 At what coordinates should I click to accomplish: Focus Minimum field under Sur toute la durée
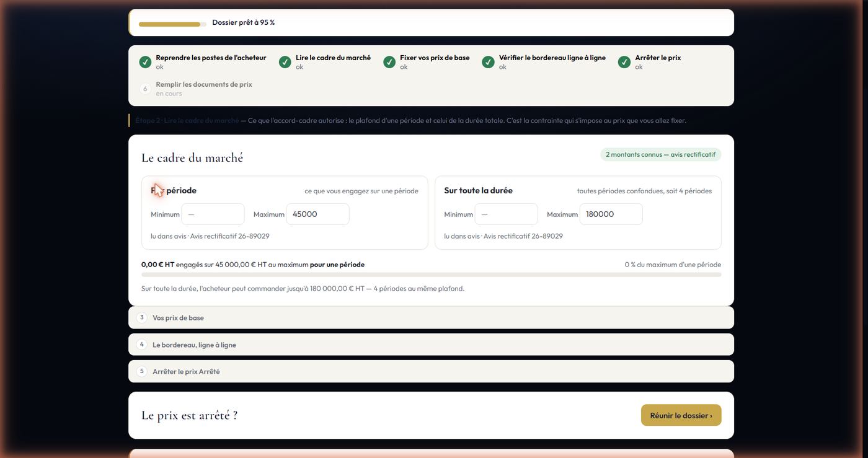point(506,214)
